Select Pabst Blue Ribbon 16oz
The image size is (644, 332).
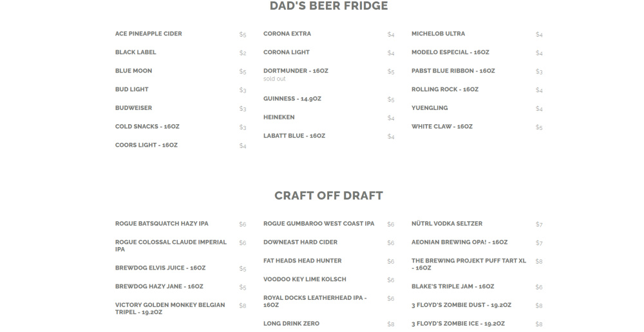coord(453,71)
